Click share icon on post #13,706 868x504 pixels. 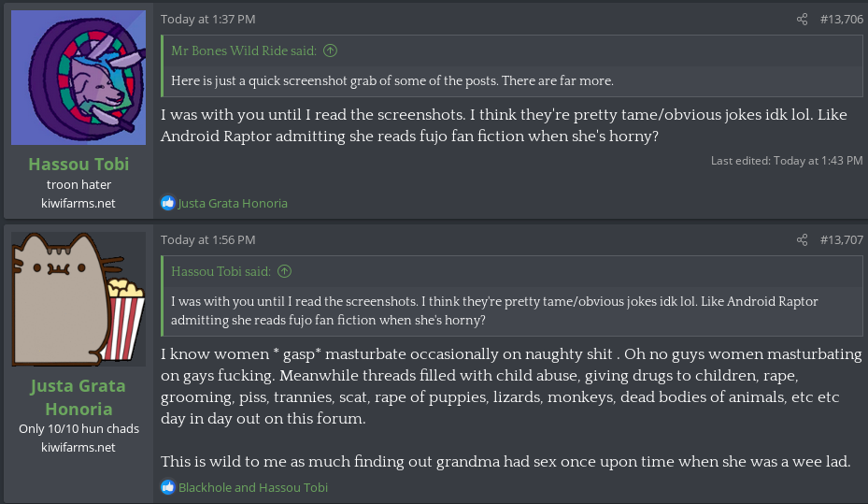pos(802,20)
